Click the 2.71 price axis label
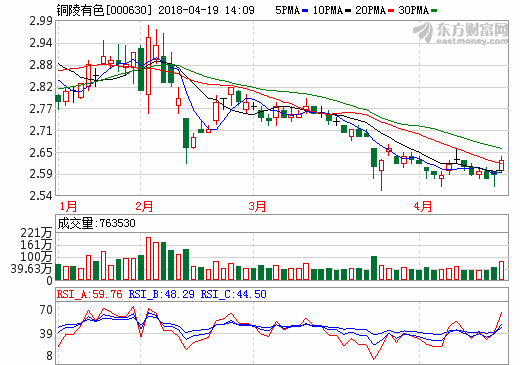Image resolution: width=520 pixels, height=365 pixels. point(41,131)
